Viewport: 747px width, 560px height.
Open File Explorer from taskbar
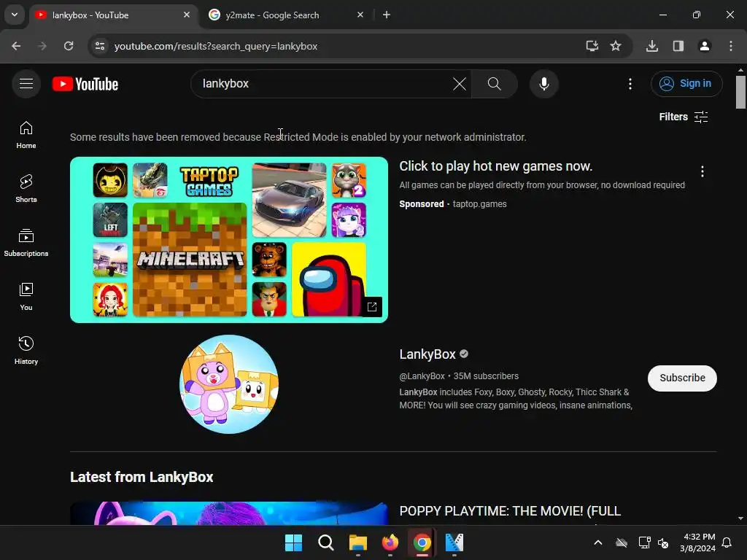[x=357, y=542]
